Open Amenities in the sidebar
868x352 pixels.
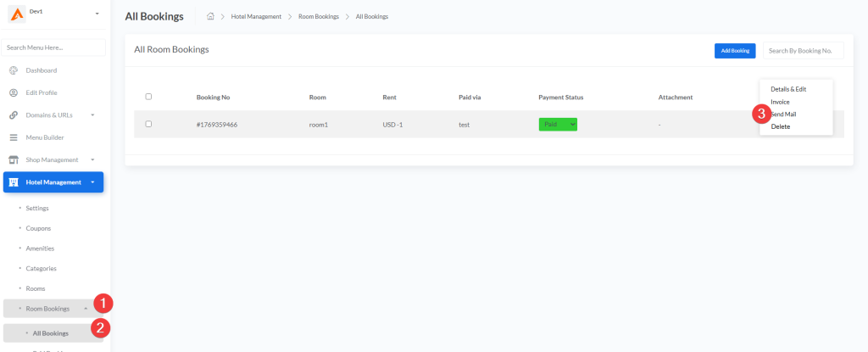tap(40, 249)
